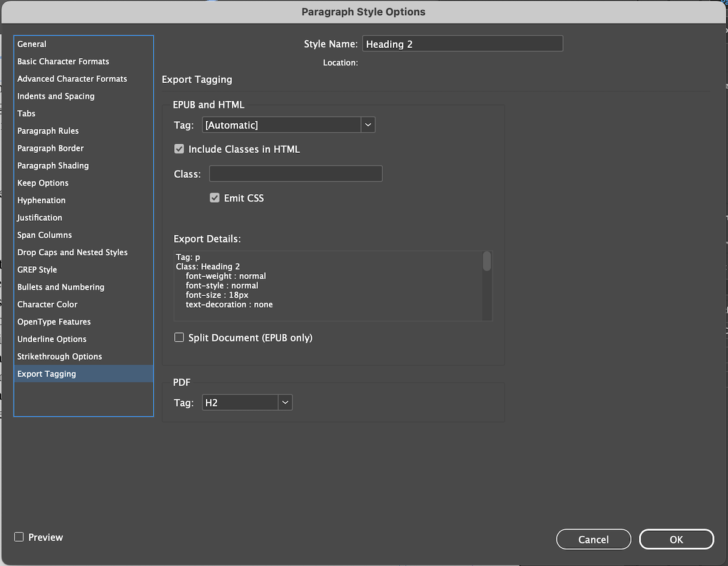Switch to Paragraph Shading options
Viewport: 728px width, 566px height.
53,166
